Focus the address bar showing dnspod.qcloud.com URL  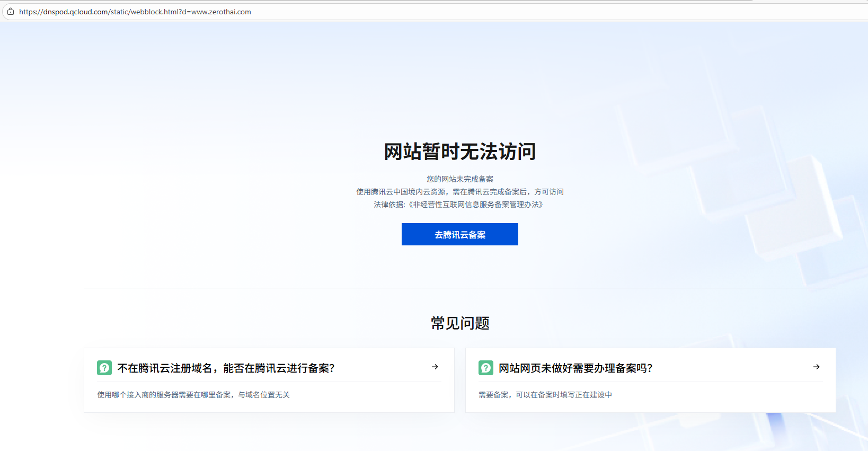[371, 12]
